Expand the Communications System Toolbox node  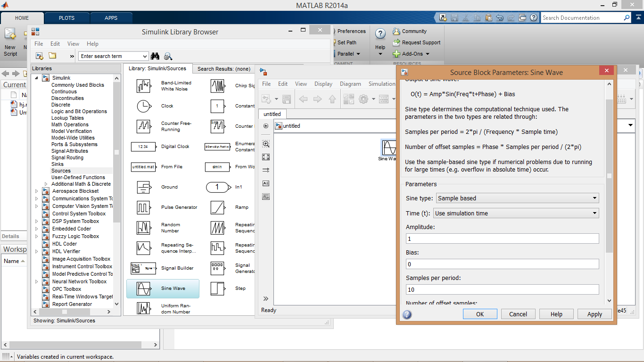pyautogui.click(x=37, y=198)
